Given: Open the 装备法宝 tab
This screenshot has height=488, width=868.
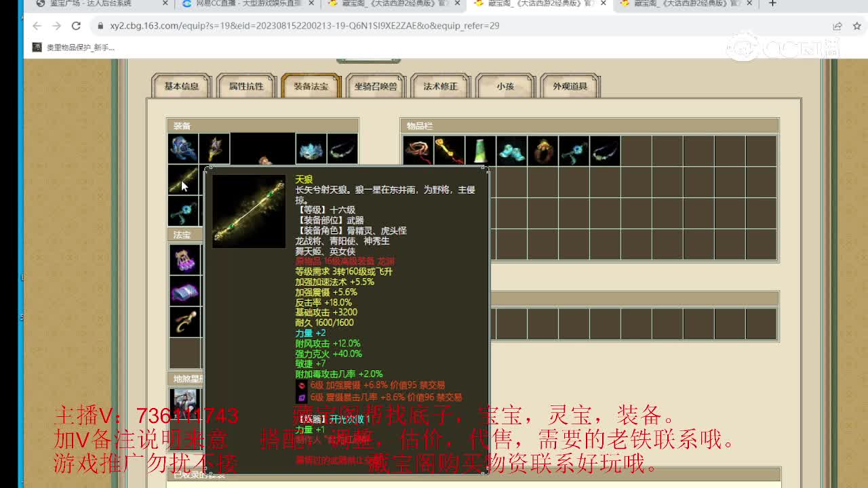Looking at the screenshot, I should click(311, 86).
